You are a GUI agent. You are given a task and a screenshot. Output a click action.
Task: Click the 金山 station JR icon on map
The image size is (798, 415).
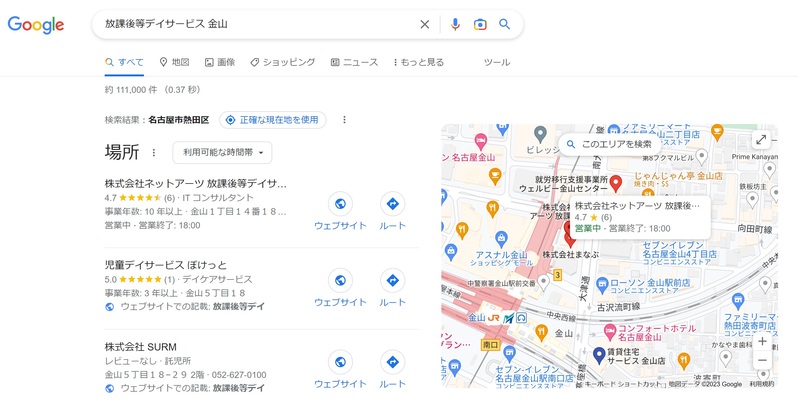tap(493, 318)
